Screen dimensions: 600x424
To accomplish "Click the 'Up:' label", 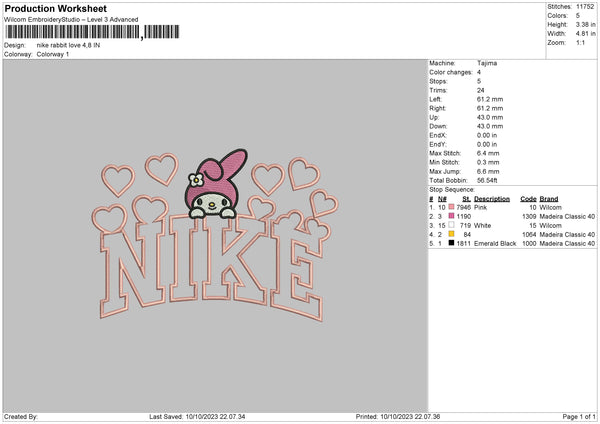I will pyautogui.click(x=434, y=117).
